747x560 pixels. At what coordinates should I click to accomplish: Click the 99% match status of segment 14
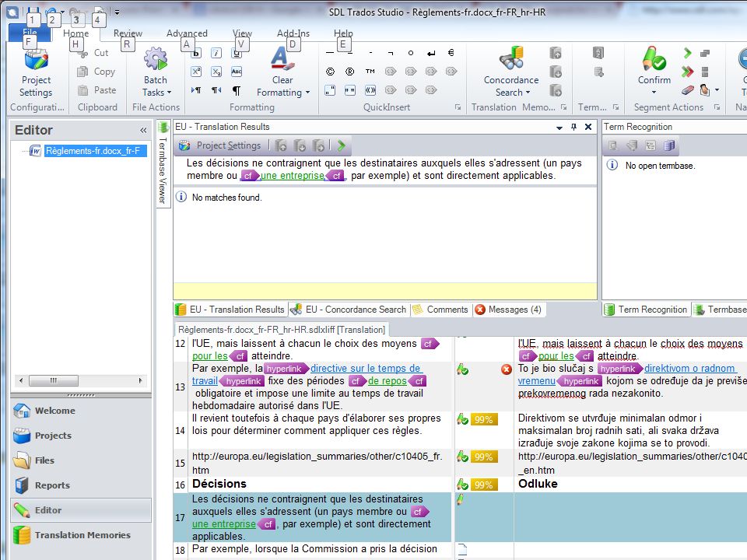click(x=483, y=419)
